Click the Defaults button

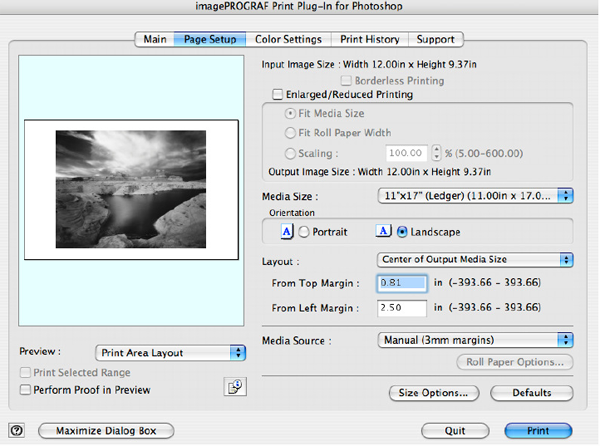pos(532,393)
